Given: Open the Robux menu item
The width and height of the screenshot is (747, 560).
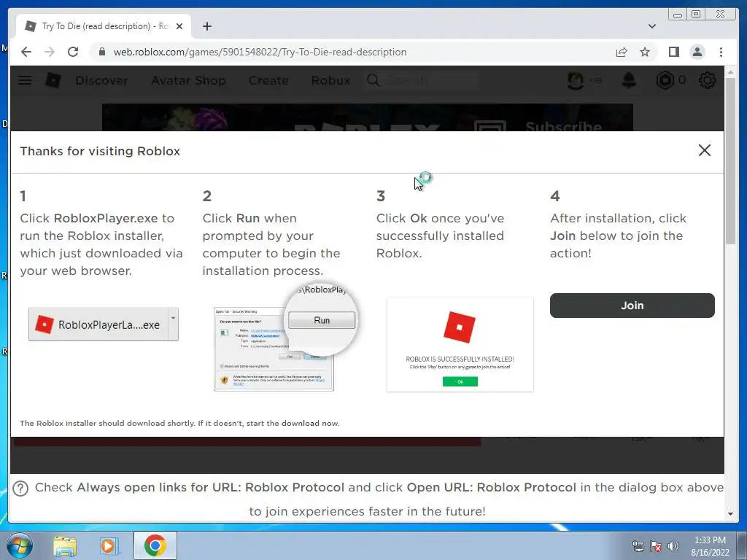Looking at the screenshot, I should point(330,80).
